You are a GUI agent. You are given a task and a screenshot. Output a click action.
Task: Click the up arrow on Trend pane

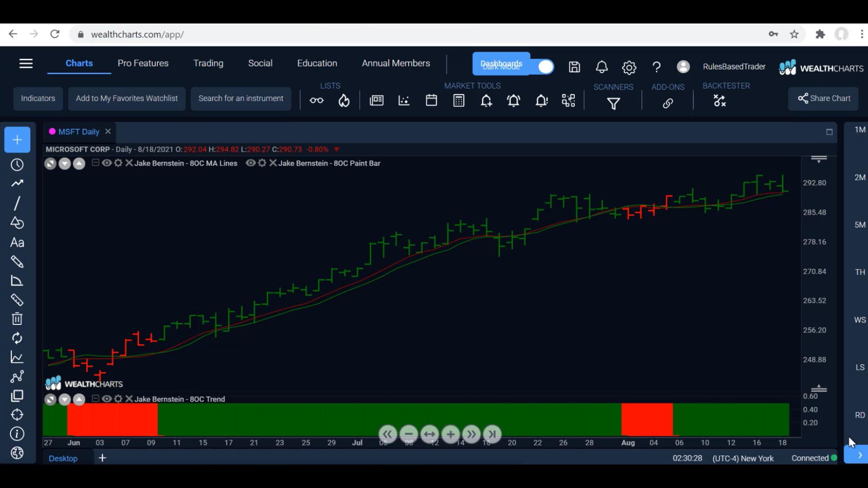coord(79,399)
